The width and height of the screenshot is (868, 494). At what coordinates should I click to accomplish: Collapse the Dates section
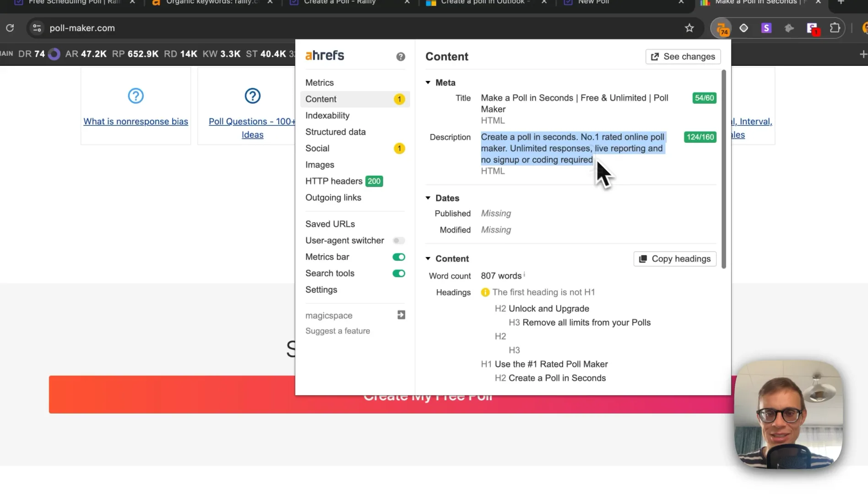click(x=428, y=198)
